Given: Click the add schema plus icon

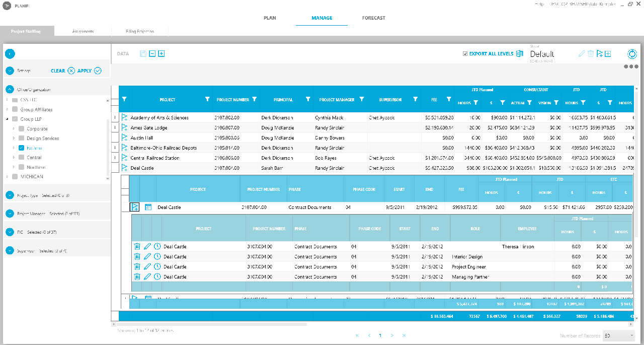Looking at the screenshot, I should point(608,53).
